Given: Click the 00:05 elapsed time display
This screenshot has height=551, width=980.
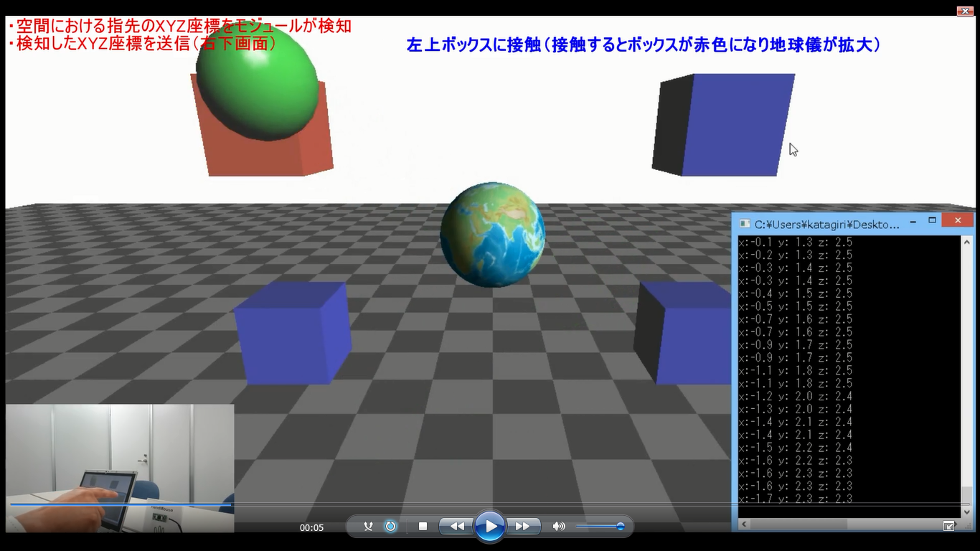Looking at the screenshot, I should tap(311, 527).
